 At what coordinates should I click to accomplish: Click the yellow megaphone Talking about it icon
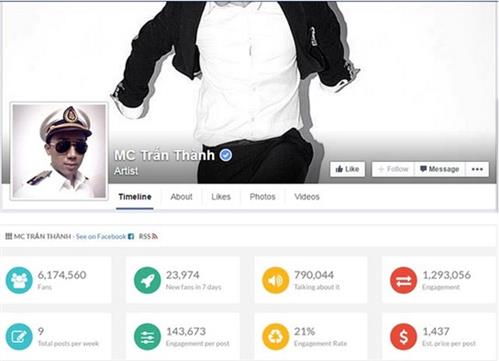point(275,280)
